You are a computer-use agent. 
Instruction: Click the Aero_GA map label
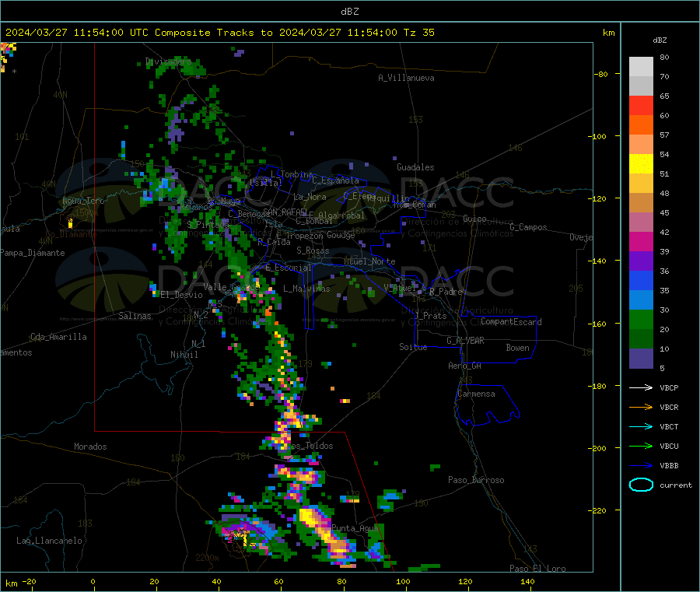(465, 366)
